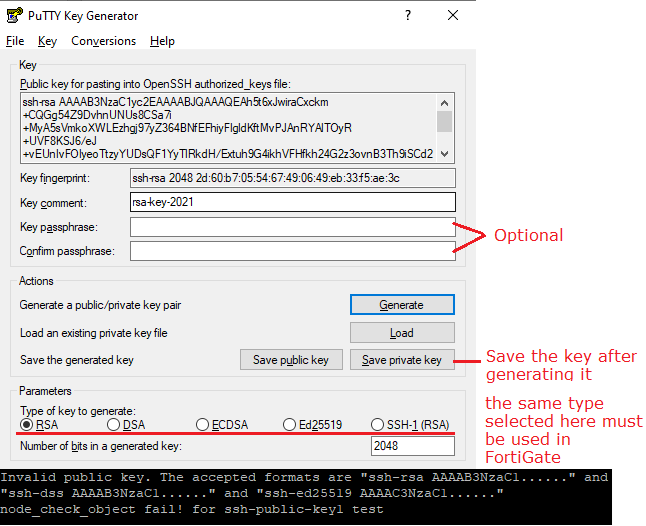The height and width of the screenshot is (526, 646).
Task: Click 'Number of bits in a generated key' label
Action: [101, 446]
